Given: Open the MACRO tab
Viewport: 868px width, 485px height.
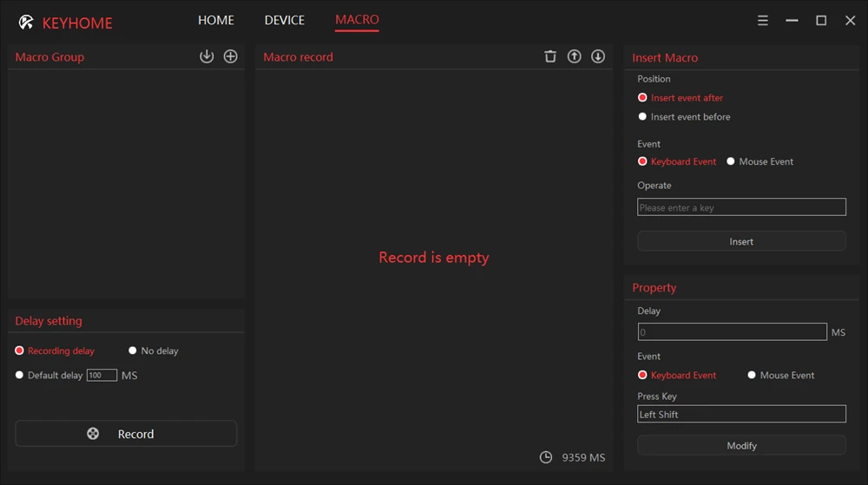Looking at the screenshot, I should coord(357,20).
